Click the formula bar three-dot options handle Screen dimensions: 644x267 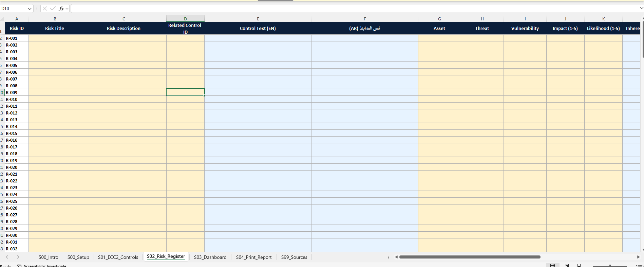point(37,8)
